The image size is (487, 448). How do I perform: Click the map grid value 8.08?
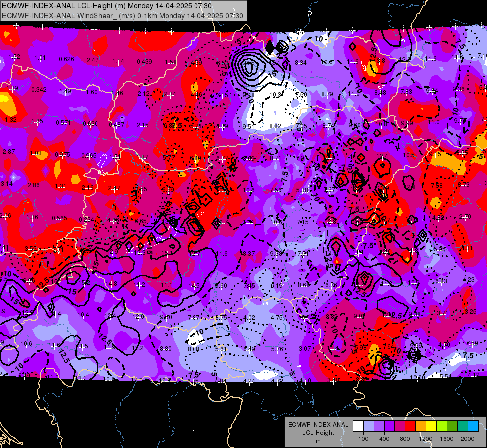coord(194,349)
